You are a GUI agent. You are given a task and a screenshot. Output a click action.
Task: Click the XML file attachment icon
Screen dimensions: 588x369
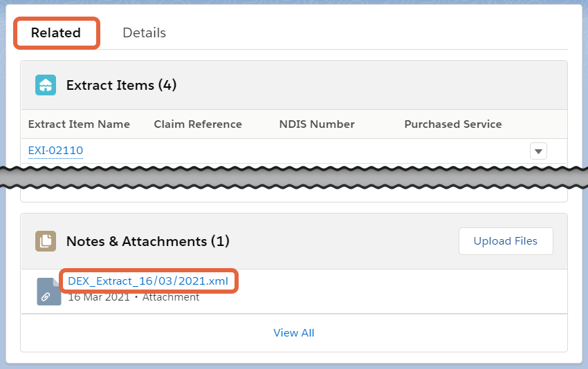[48, 292]
